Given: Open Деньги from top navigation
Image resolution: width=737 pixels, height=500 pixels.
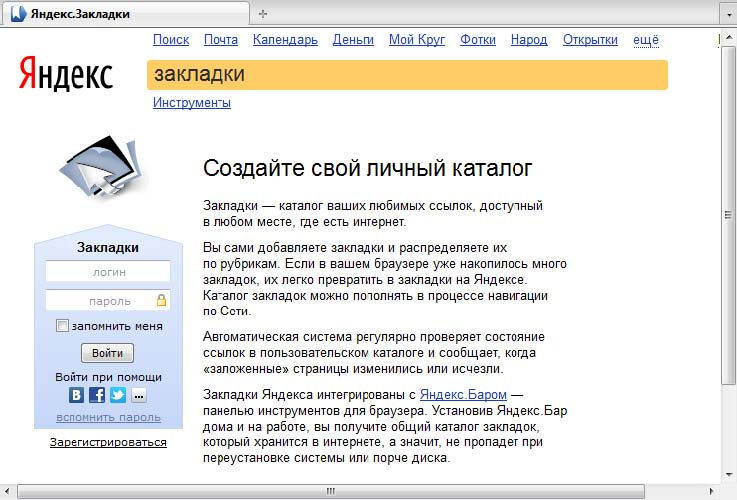Looking at the screenshot, I should click(353, 40).
